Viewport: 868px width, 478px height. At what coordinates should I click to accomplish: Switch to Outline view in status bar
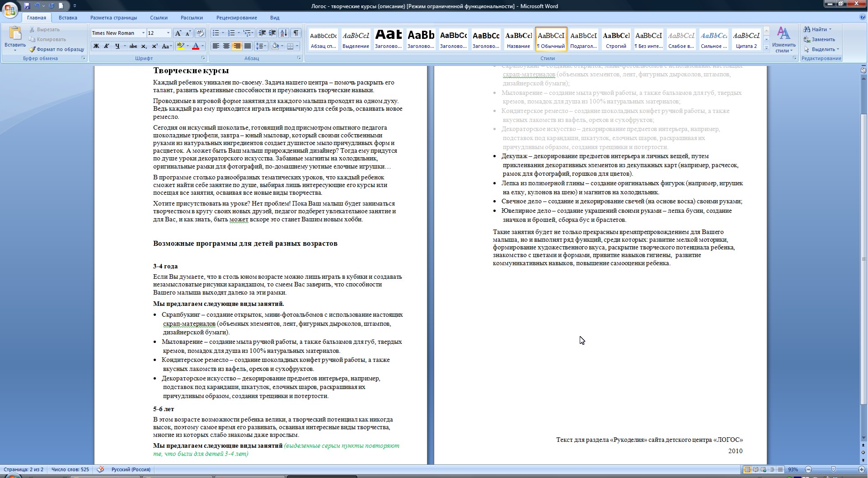772,469
